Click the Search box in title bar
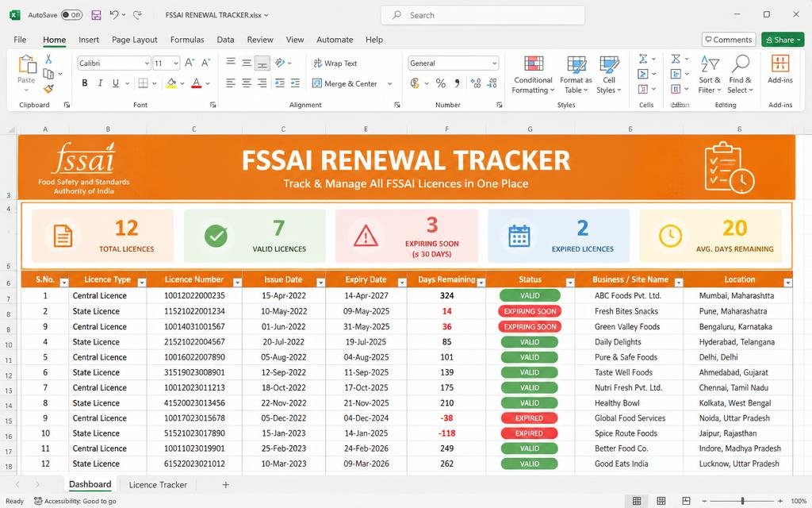This screenshot has height=508, width=812. pos(483,15)
